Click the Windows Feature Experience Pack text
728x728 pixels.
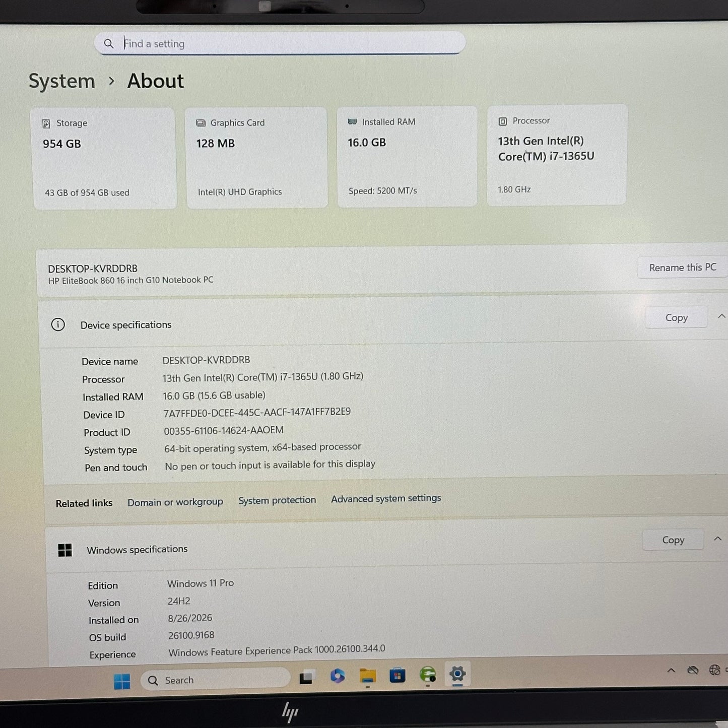pyautogui.click(x=277, y=650)
